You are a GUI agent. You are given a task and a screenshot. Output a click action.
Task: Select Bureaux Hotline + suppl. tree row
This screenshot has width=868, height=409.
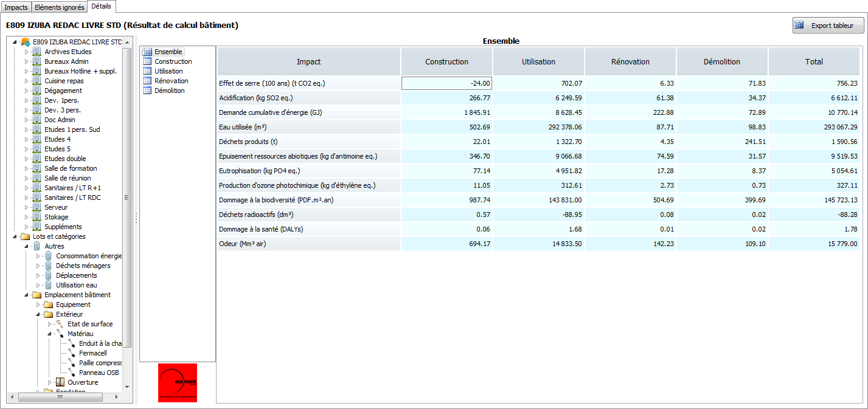coord(80,71)
